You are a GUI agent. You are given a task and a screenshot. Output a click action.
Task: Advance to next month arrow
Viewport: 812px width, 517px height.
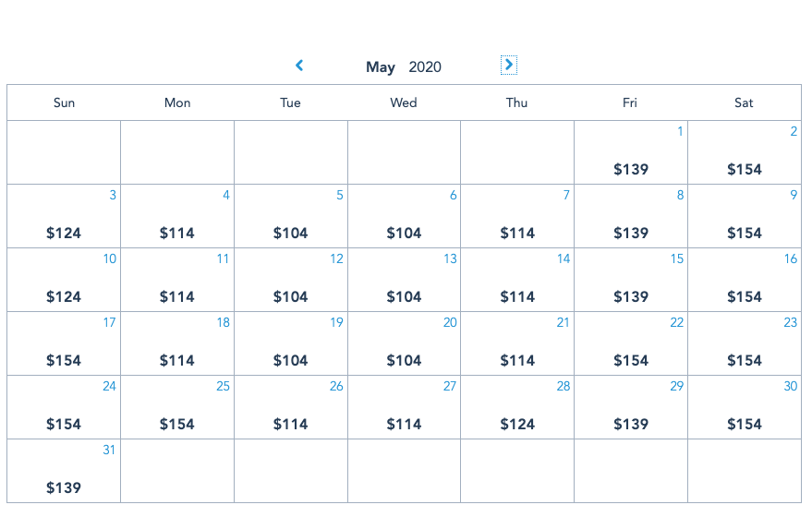pos(508,65)
